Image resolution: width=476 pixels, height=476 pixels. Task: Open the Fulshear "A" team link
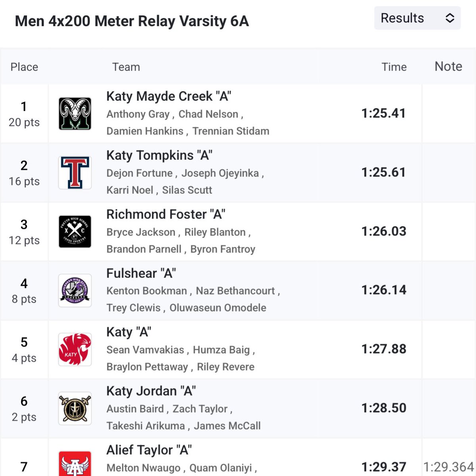[x=141, y=273]
